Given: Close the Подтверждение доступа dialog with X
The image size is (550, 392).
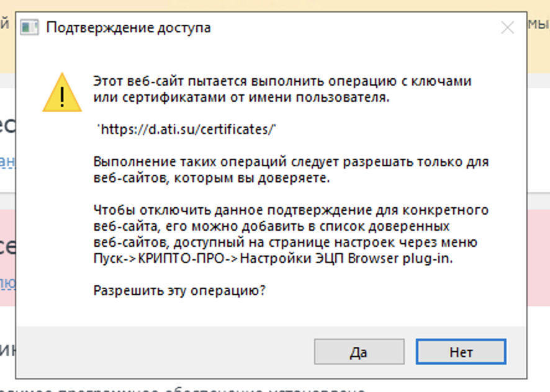Looking at the screenshot, I should [507, 28].
